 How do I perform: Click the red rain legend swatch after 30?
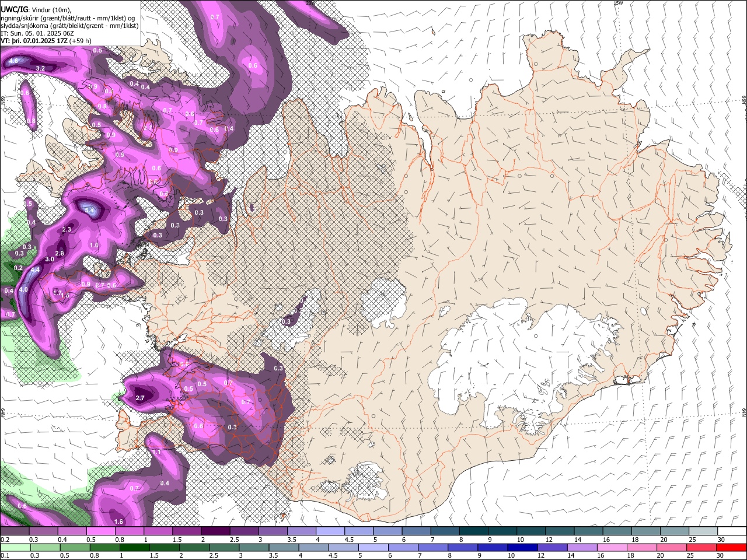tap(732, 547)
